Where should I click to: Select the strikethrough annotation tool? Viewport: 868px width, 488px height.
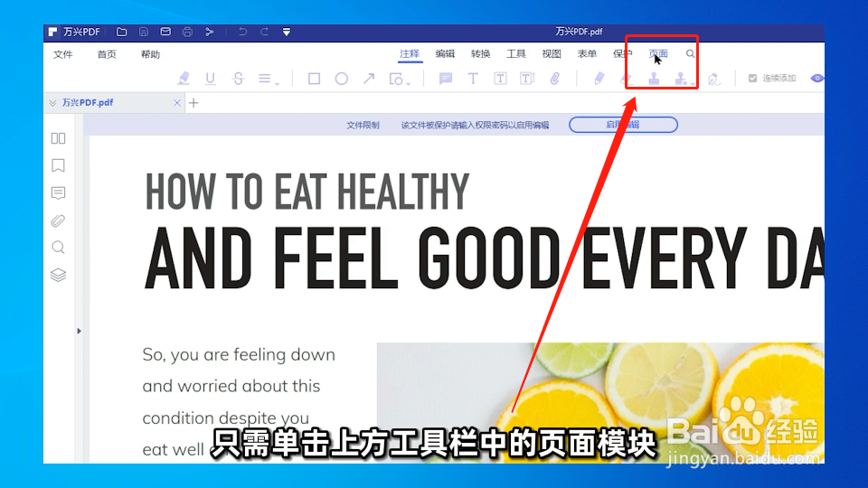238,79
